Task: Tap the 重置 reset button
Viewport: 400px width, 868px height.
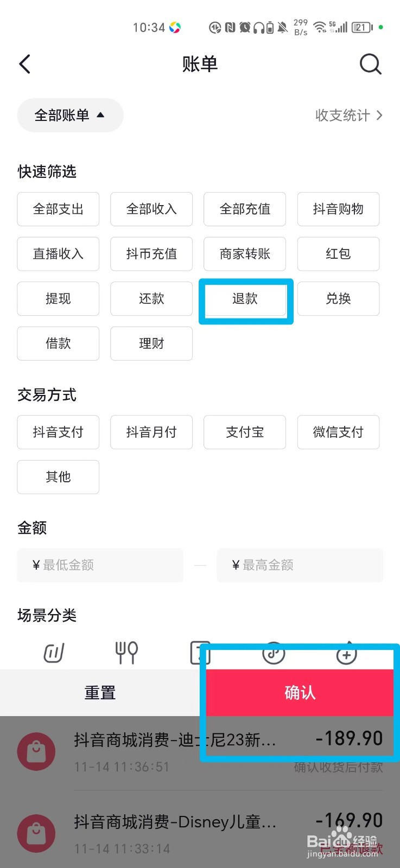Action: [x=100, y=692]
